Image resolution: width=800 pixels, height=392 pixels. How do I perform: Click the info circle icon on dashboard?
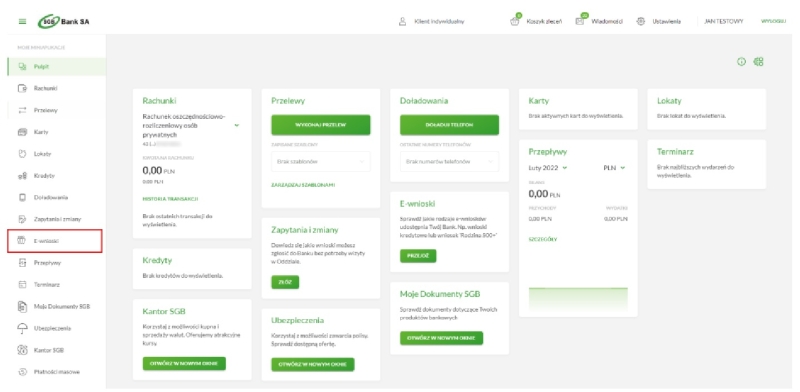(741, 62)
